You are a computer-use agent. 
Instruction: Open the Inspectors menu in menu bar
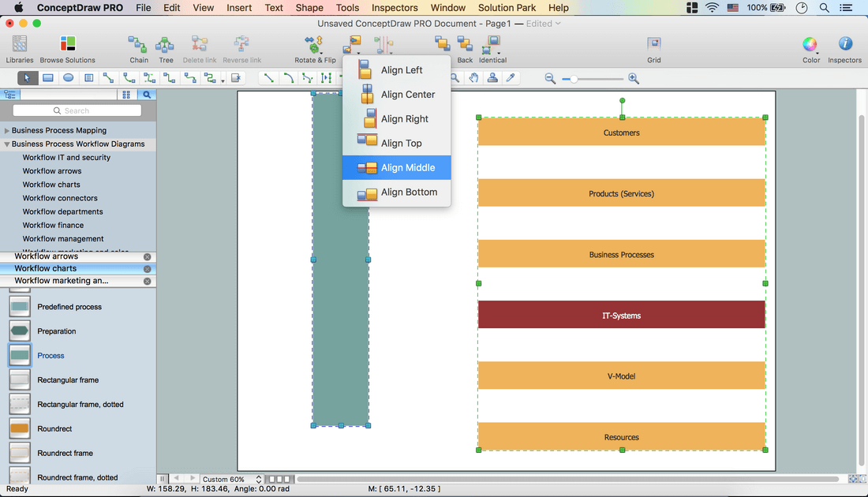pyautogui.click(x=395, y=8)
